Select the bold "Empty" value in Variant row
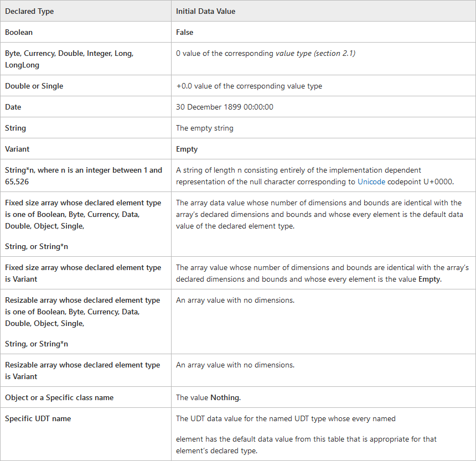Screen dimensions: 476x461 pyautogui.click(x=187, y=149)
